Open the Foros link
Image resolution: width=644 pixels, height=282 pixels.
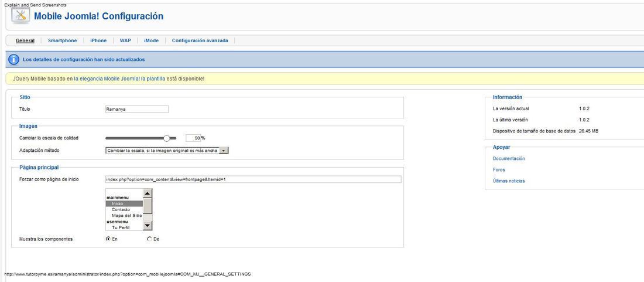click(499, 170)
